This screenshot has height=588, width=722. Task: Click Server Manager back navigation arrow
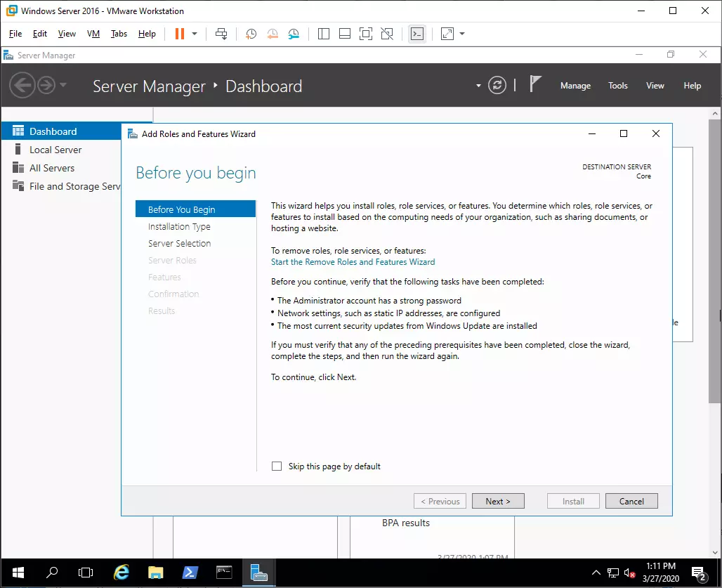[x=22, y=85]
